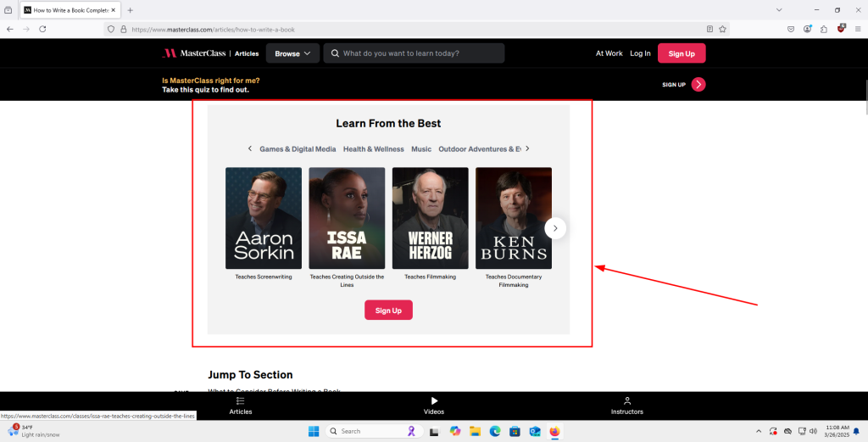The width and height of the screenshot is (868, 442).
Task: Click the magnifier icon in MasterClass search
Action: pyautogui.click(x=335, y=53)
